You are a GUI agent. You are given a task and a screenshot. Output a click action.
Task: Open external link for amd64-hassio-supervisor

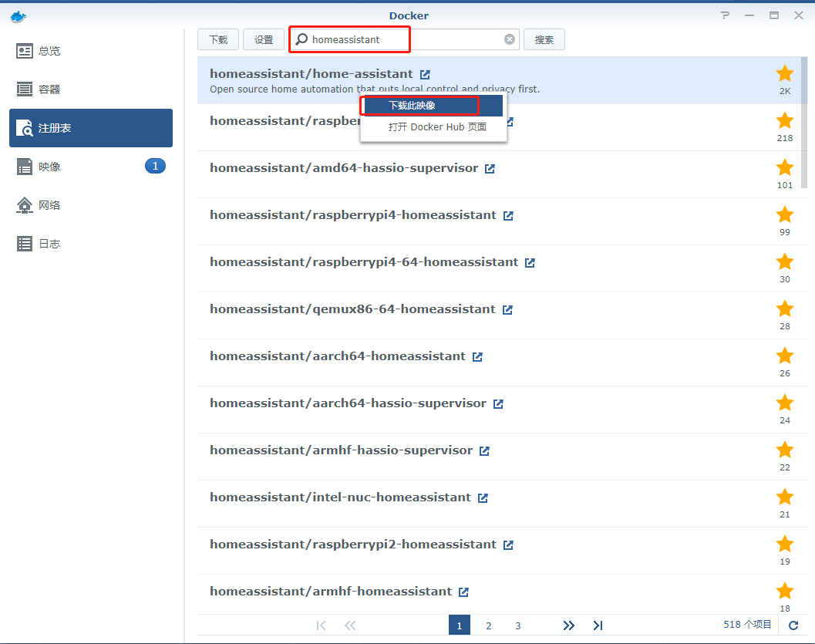coord(490,168)
